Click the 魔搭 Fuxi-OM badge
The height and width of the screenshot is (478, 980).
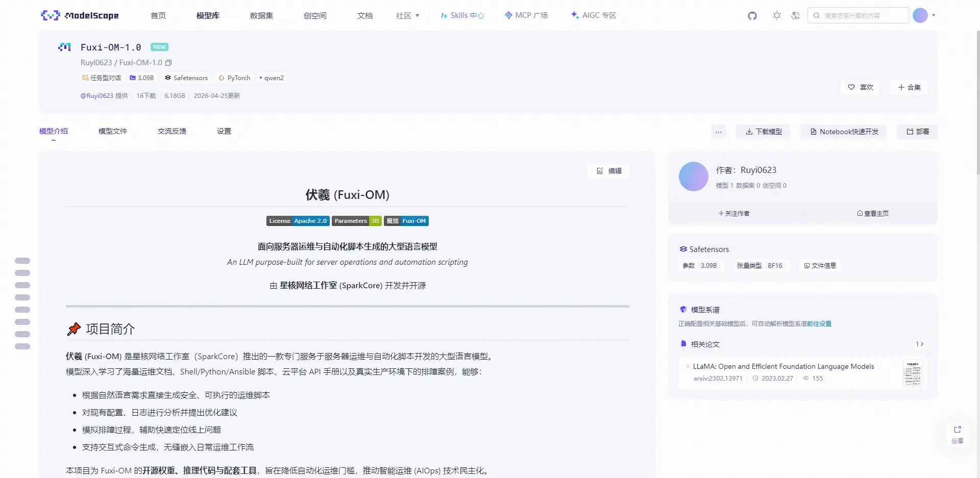click(x=406, y=221)
